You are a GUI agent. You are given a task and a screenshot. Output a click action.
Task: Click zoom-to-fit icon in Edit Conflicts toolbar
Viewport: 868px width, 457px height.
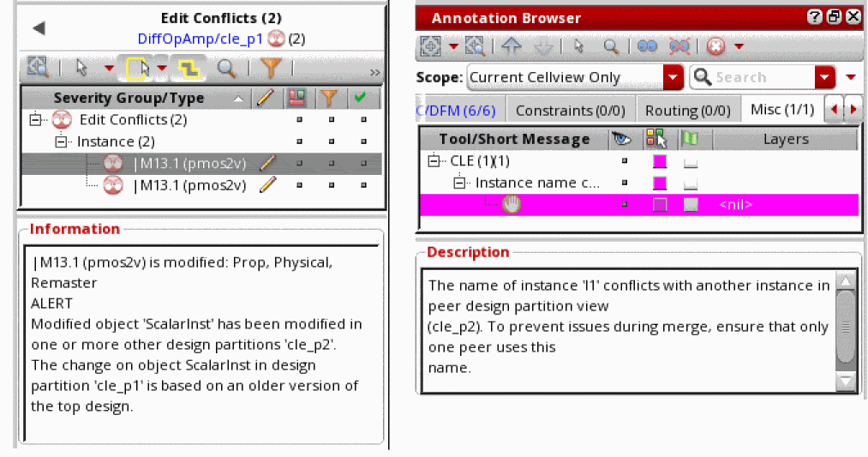click(x=38, y=68)
